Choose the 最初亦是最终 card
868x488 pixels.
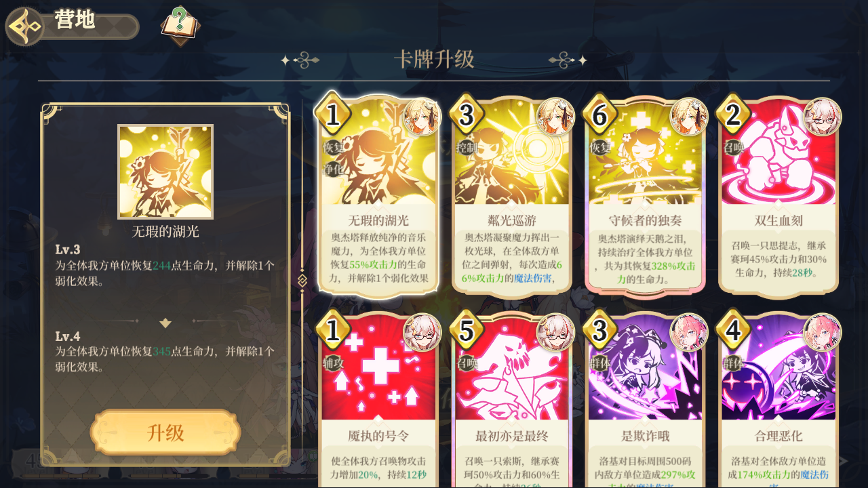(512, 400)
